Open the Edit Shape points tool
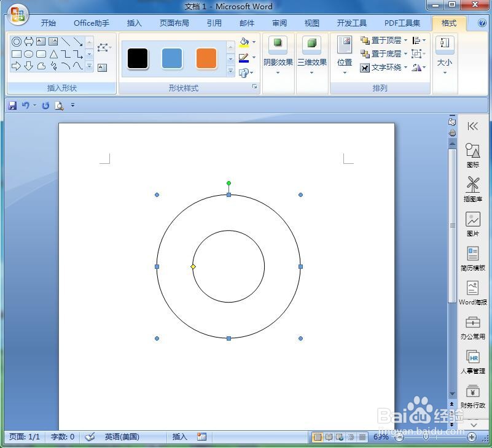Screen dimensions: 492x448 (103, 48)
